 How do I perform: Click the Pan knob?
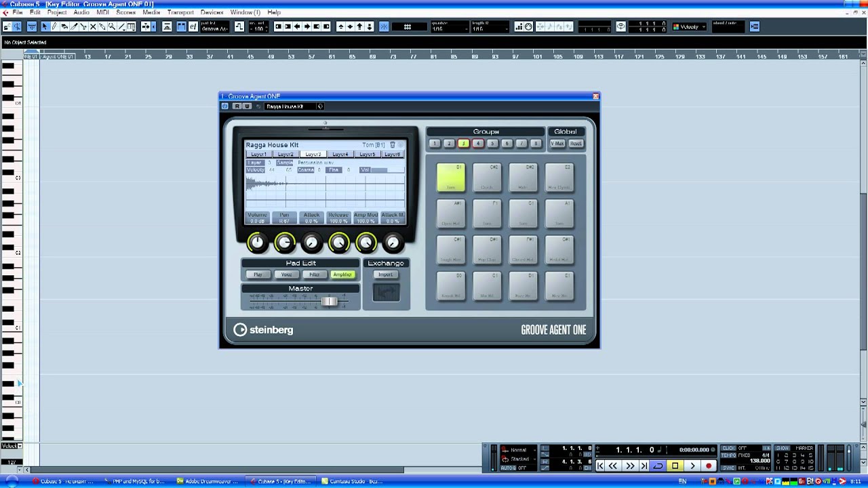click(284, 243)
